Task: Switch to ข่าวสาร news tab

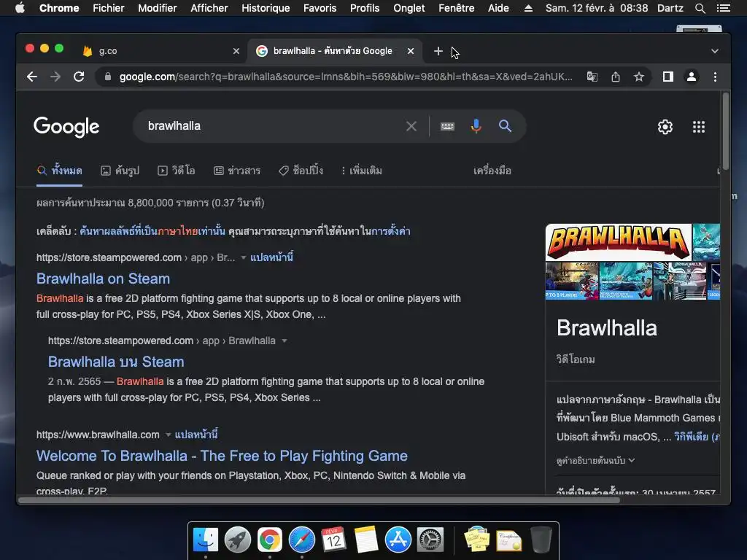Action: point(237,171)
